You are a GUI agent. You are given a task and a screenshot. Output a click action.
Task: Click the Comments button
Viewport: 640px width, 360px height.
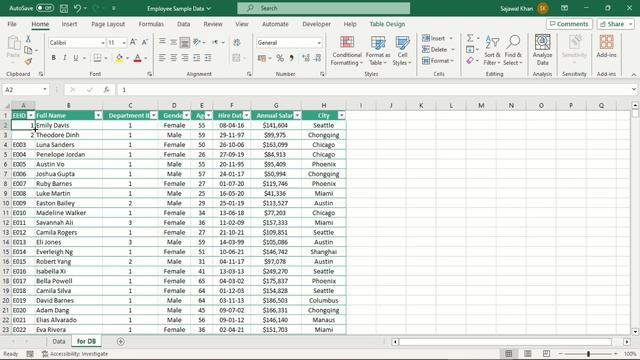pyautogui.click(x=569, y=24)
